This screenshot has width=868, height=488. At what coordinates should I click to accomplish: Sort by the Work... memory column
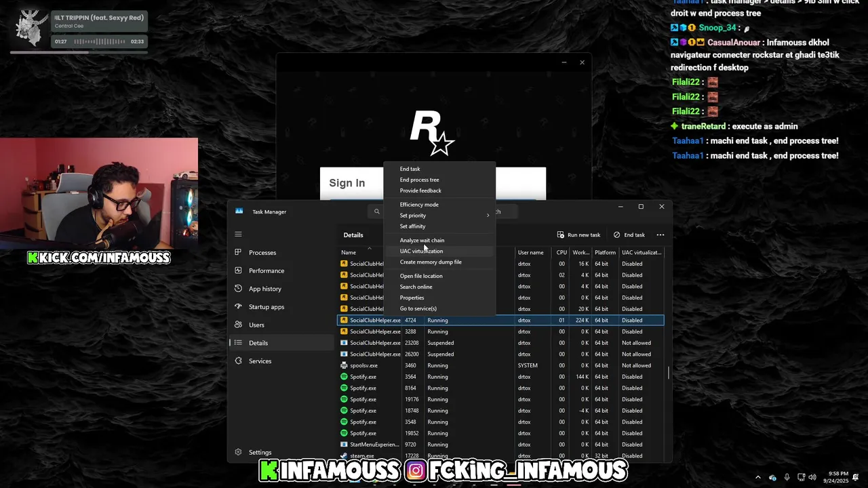click(580, 252)
